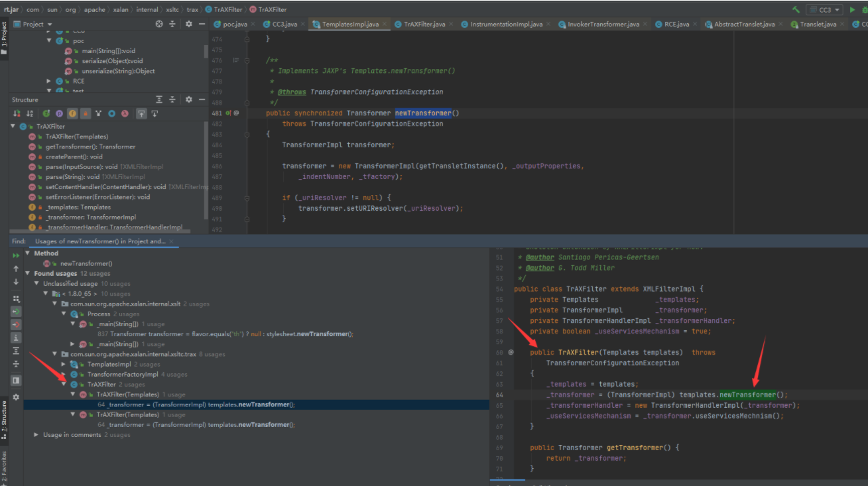868x486 pixels.
Task: Collapse all usages in the Find toolbar
Action: tap(16, 364)
